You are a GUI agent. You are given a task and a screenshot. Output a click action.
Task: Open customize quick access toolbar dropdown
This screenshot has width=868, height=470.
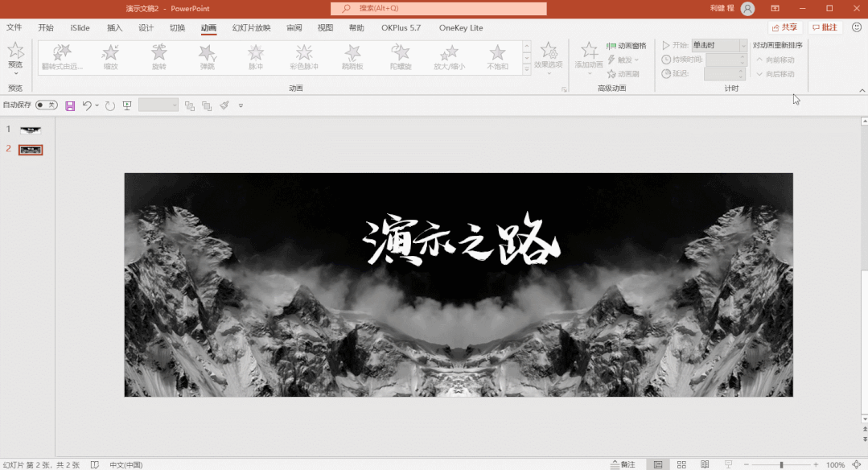pos(241,105)
